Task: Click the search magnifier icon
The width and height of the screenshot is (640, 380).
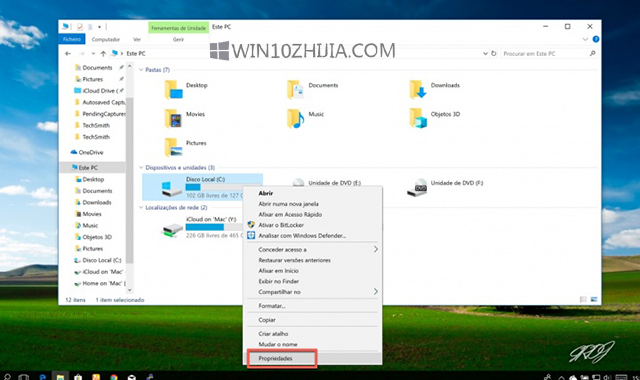Action: (x=593, y=53)
